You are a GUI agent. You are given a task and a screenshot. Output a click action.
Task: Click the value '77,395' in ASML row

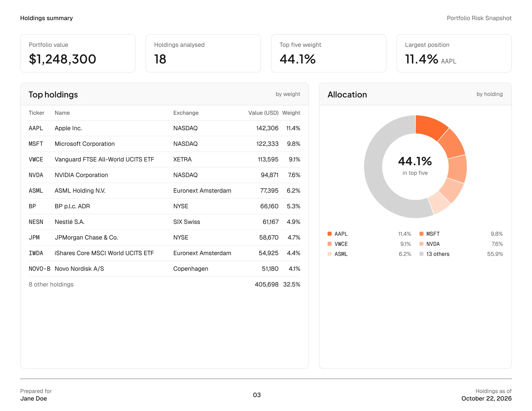(x=269, y=191)
